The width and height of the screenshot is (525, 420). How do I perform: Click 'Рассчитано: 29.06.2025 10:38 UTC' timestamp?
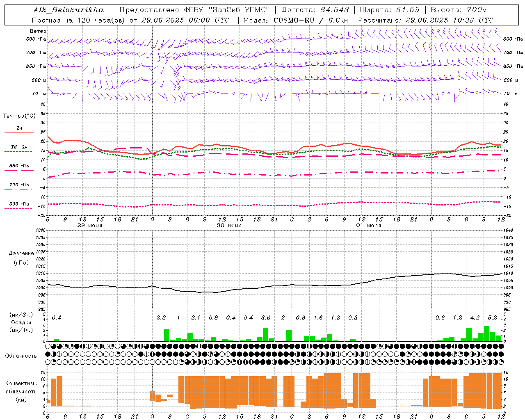click(426, 20)
